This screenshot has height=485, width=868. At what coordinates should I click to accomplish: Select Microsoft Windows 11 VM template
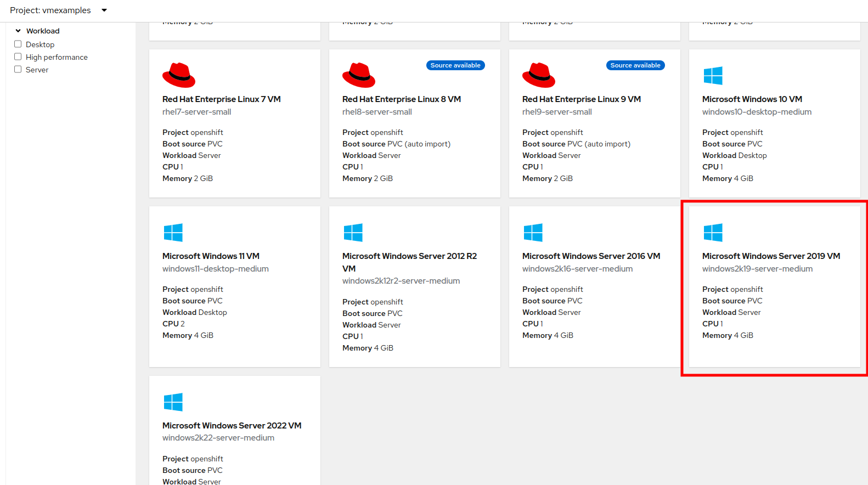click(x=211, y=256)
